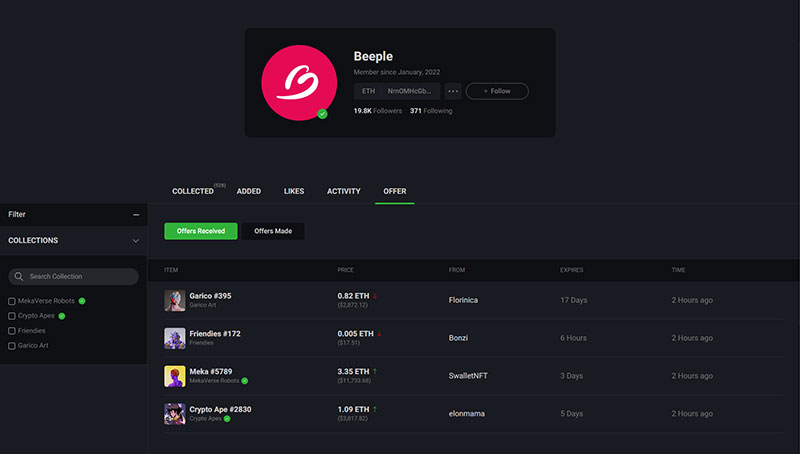Viewport: 800px width, 454px height.
Task: Open Meka #5789 thumbnail image
Action: point(174,376)
